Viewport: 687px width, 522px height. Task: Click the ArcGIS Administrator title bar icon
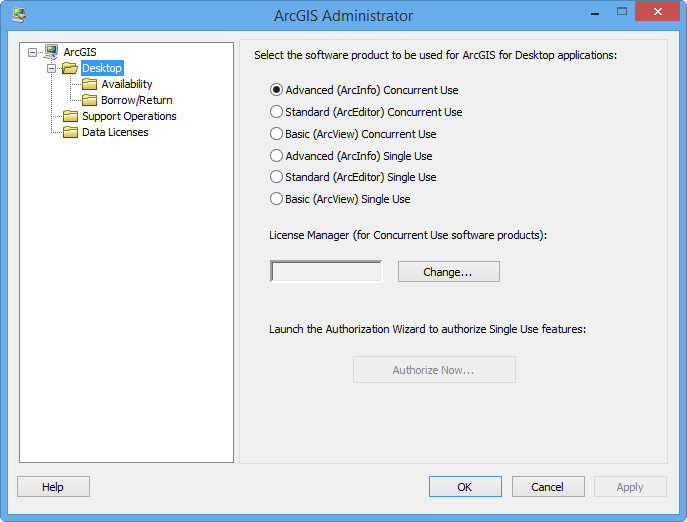19,15
